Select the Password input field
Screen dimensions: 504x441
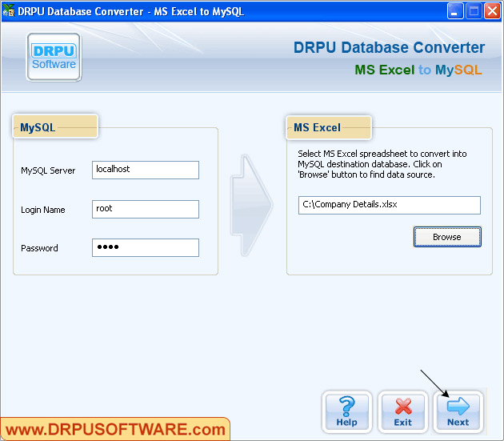pyautogui.click(x=146, y=247)
